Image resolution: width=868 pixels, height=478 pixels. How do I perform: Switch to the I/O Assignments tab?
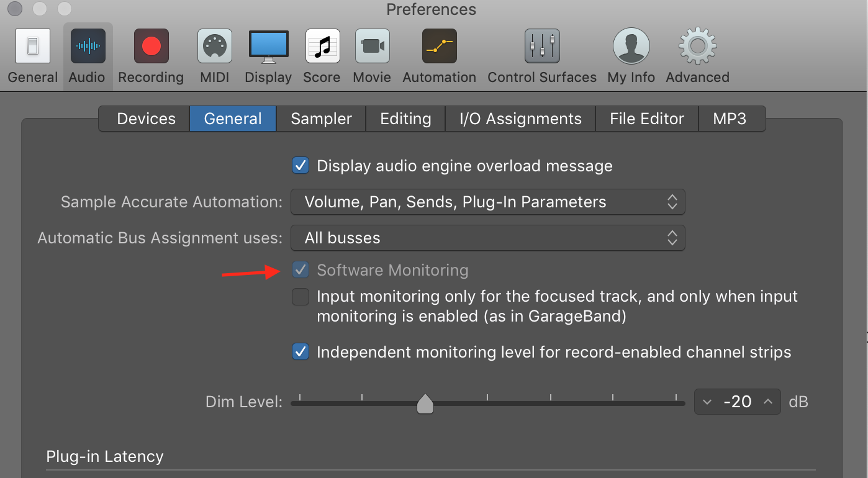click(520, 119)
